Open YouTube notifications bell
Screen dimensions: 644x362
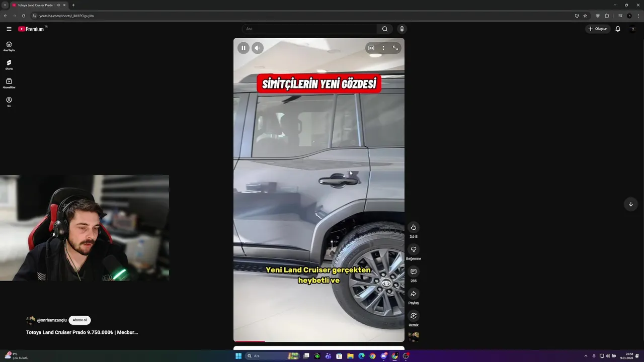click(618, 29)
